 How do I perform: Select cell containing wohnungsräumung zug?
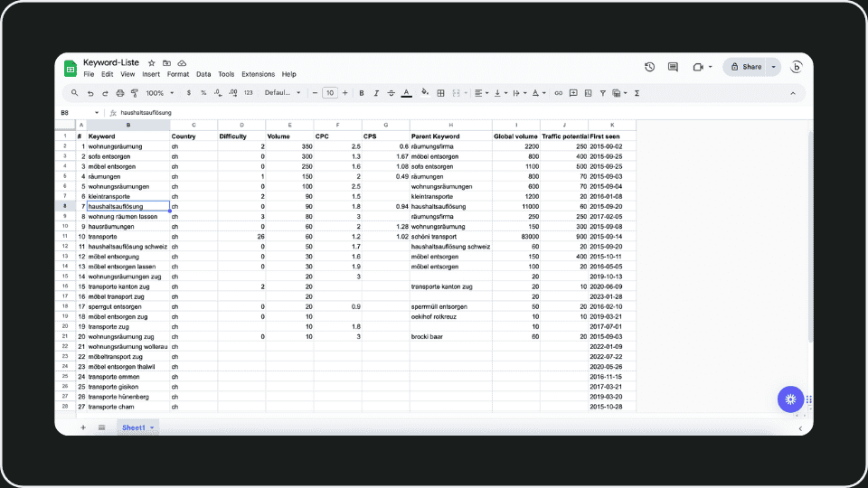pyautogui.click(x=128, y=336)
